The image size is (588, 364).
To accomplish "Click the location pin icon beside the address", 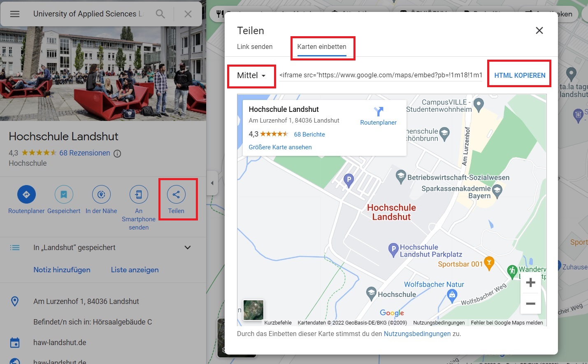I will coord(15,301).
